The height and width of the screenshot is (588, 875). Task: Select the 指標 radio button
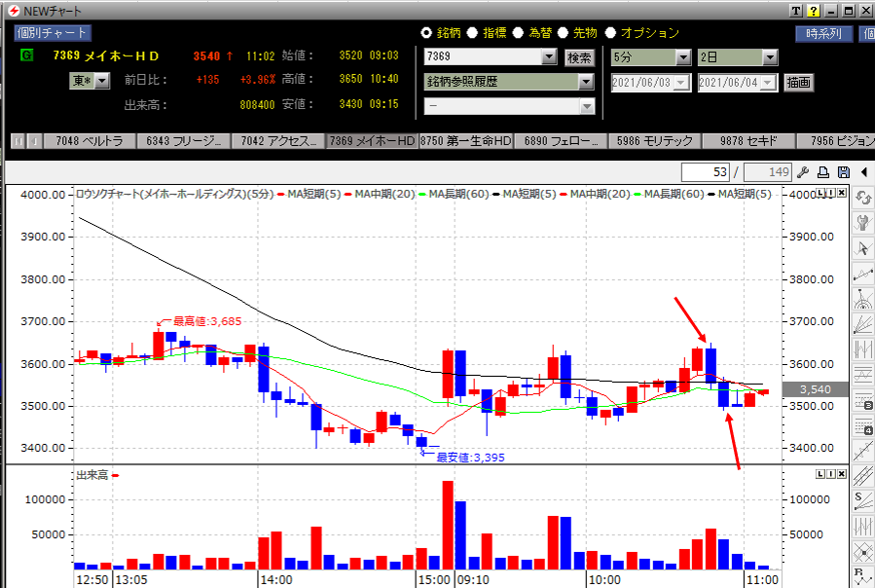tap(472, 33)
